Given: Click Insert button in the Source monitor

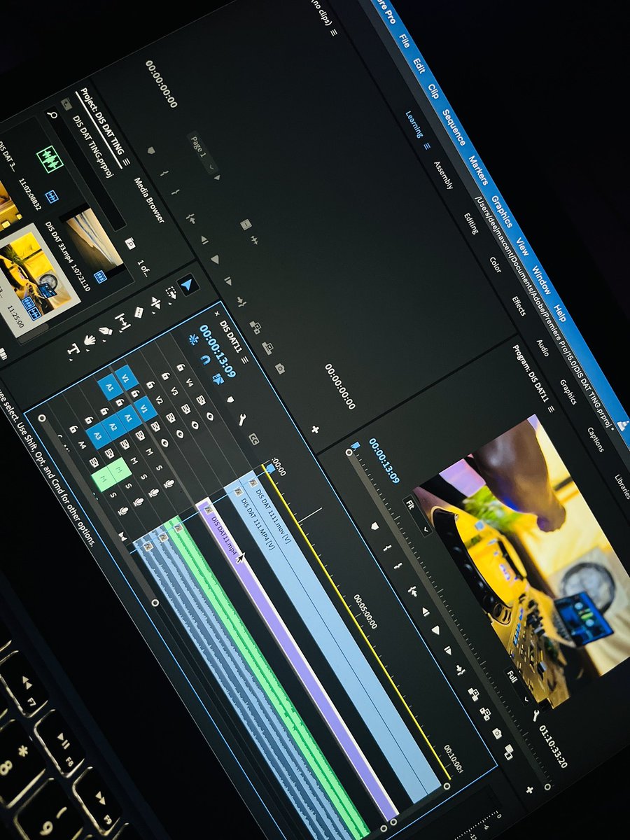Looking at the screenshot, I should pyautogui.click(x=255, y=326).
